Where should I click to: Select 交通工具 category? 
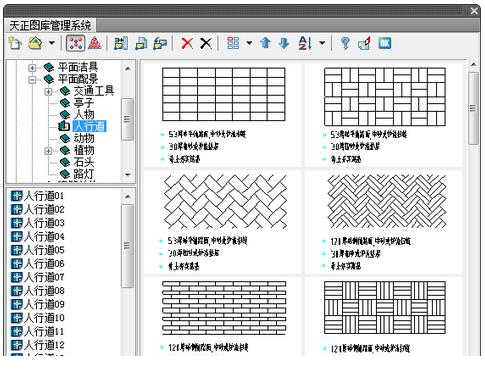tap(94, 91)
